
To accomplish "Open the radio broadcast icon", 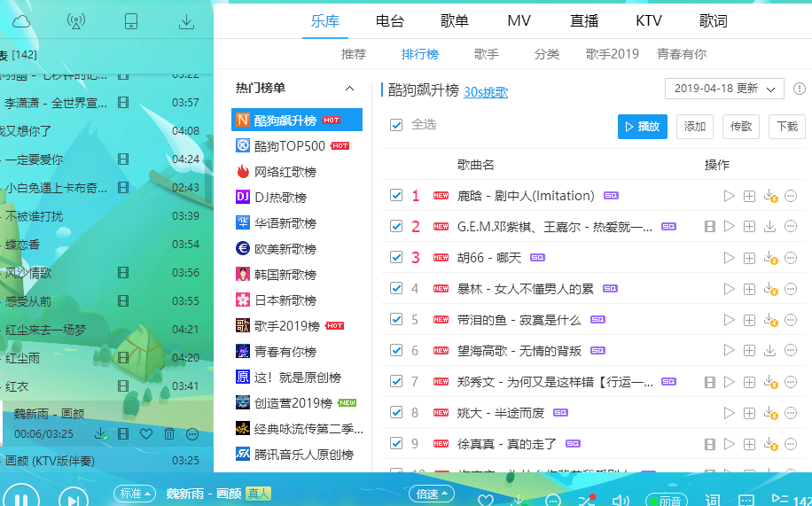I will (x=76, y=21).
